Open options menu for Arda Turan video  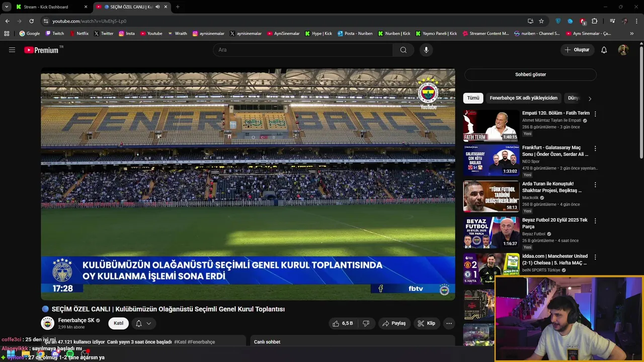[x=595, y=185]
